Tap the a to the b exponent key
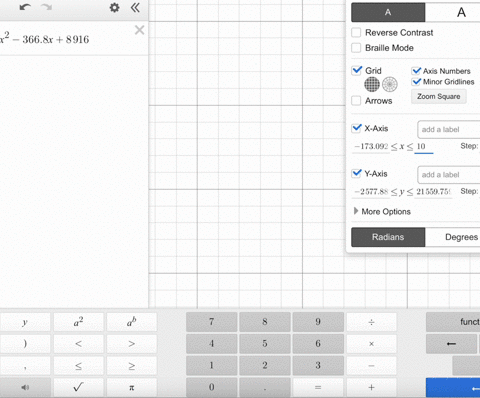The image size is (480, 398). tap(132, 322)
